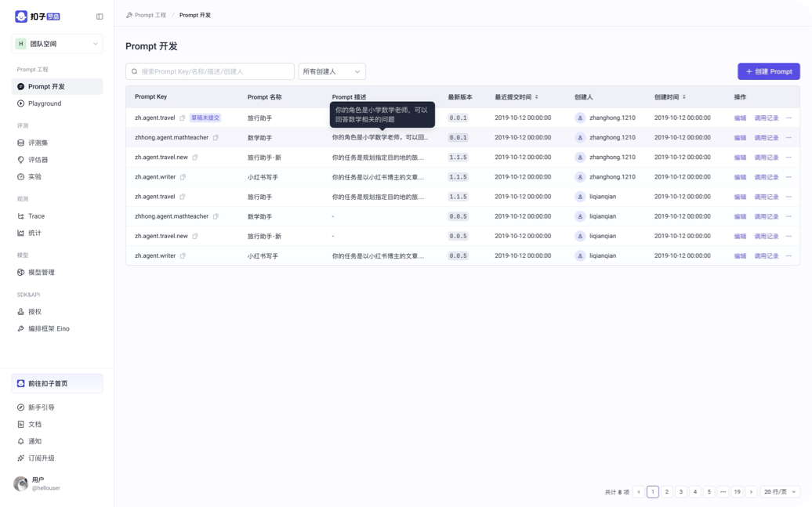The height and width of the screenshot is (507, 812).
Task: Click 编辑 for zh.agent.travel.new 1.1.5 row
Action: point(740,158)
